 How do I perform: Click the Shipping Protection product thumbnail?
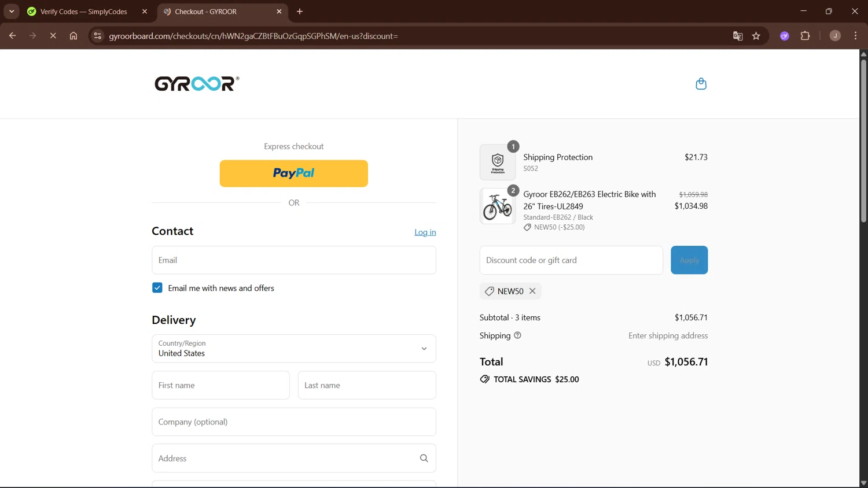(x=498, y=162)
